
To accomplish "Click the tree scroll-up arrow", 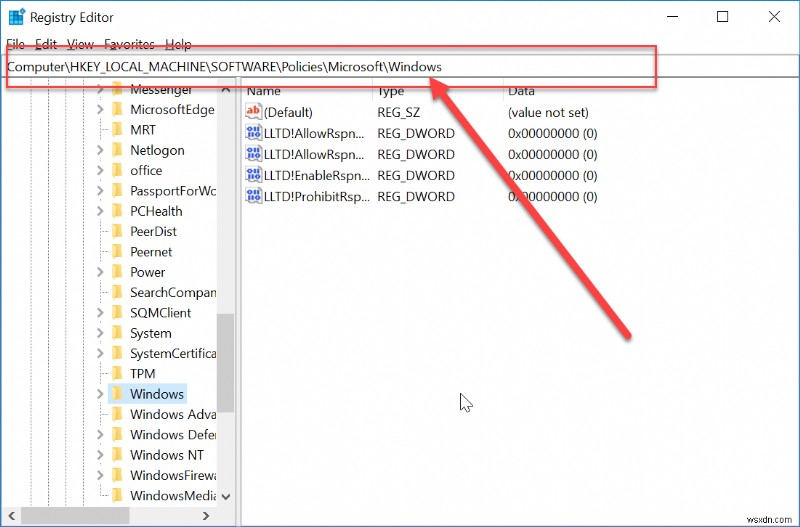I will coord(226,90).
